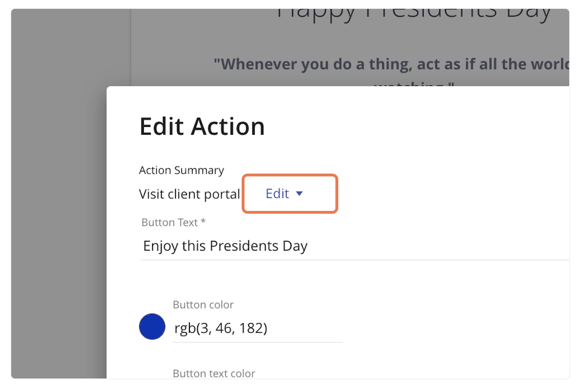This screenshot has width=586, height=392.
Task: Click the Edit Action dialog heading
Action: pyautogui.click(x=202, y=126)
